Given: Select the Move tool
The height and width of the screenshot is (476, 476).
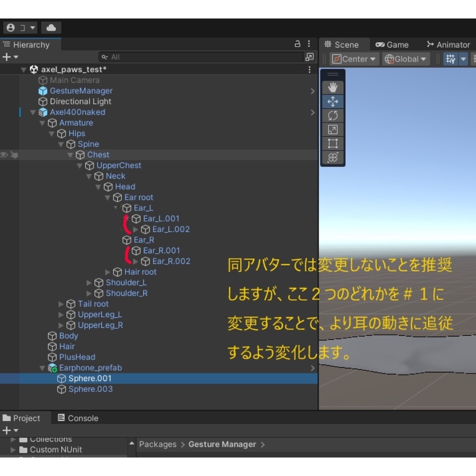Looking at the screenshot, I should click(x=333, y=101).
